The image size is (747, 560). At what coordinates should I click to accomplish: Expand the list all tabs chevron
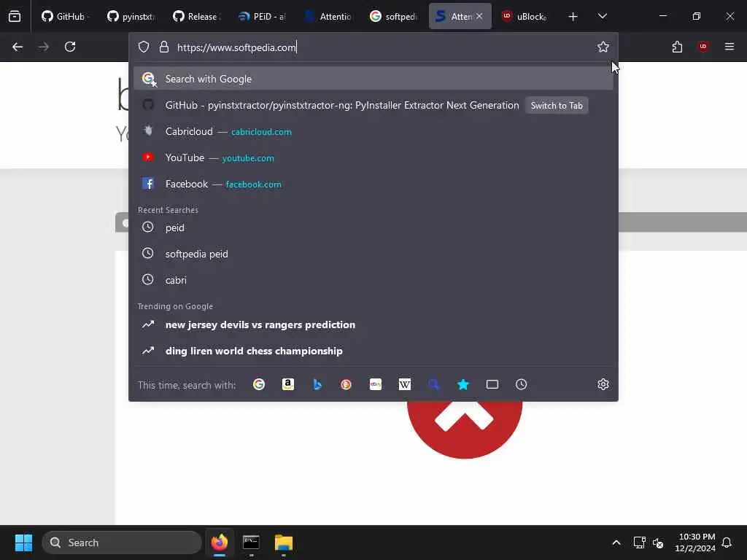pos(602,17)
